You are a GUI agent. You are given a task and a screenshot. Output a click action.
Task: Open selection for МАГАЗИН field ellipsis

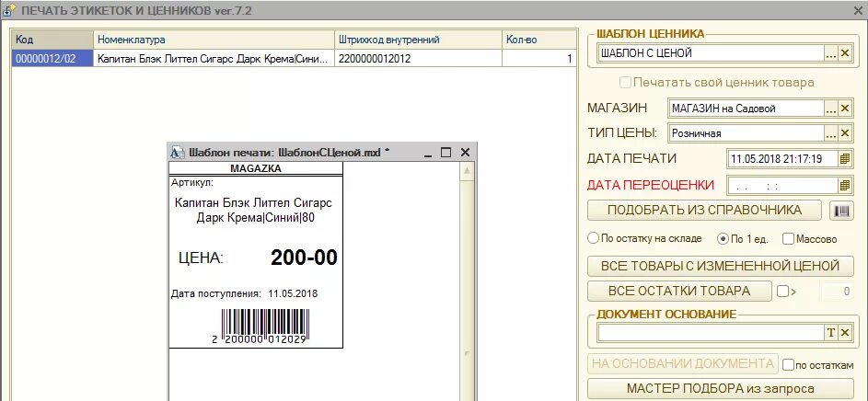(831, 109)
